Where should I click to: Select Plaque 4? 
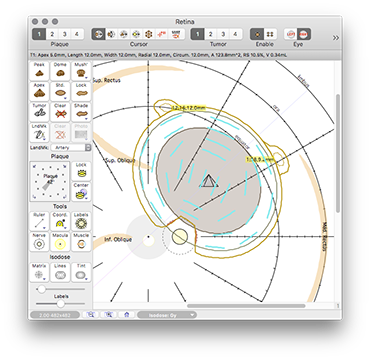pos(77,34)
